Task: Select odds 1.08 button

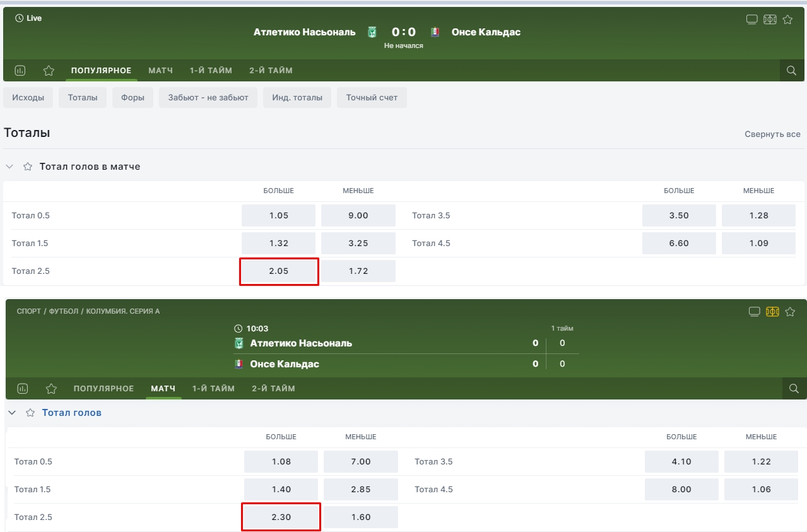Action: 281,461
